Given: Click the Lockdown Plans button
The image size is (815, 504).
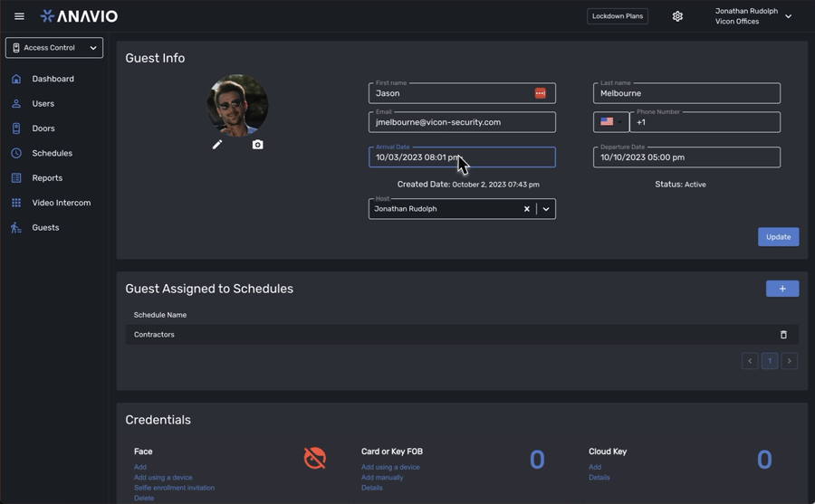Looking at the screenshot, I should (618, 16).
